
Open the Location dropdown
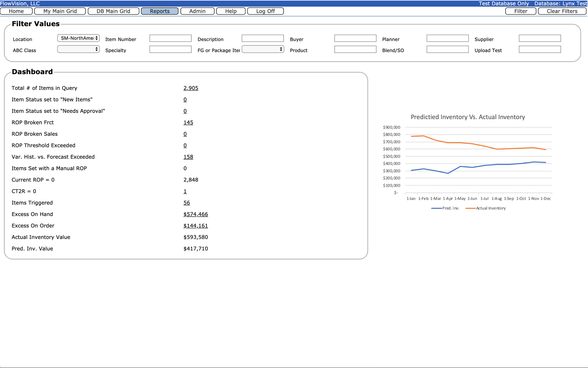pos(78,38)
